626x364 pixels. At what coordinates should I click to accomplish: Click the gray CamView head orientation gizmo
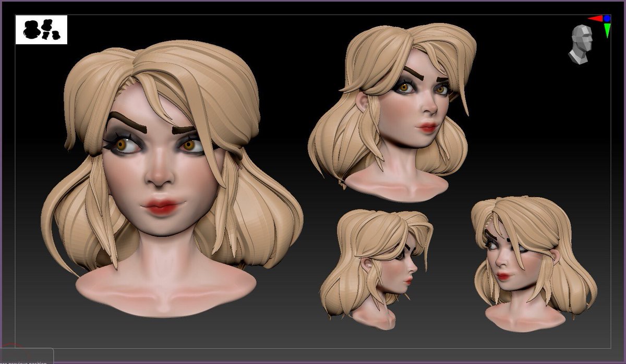pos(580,44)
